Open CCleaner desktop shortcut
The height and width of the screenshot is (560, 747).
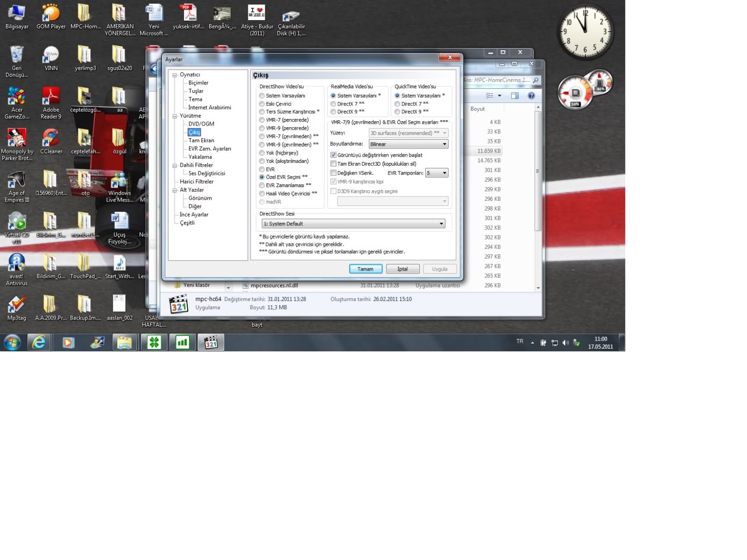coord(51,141)
